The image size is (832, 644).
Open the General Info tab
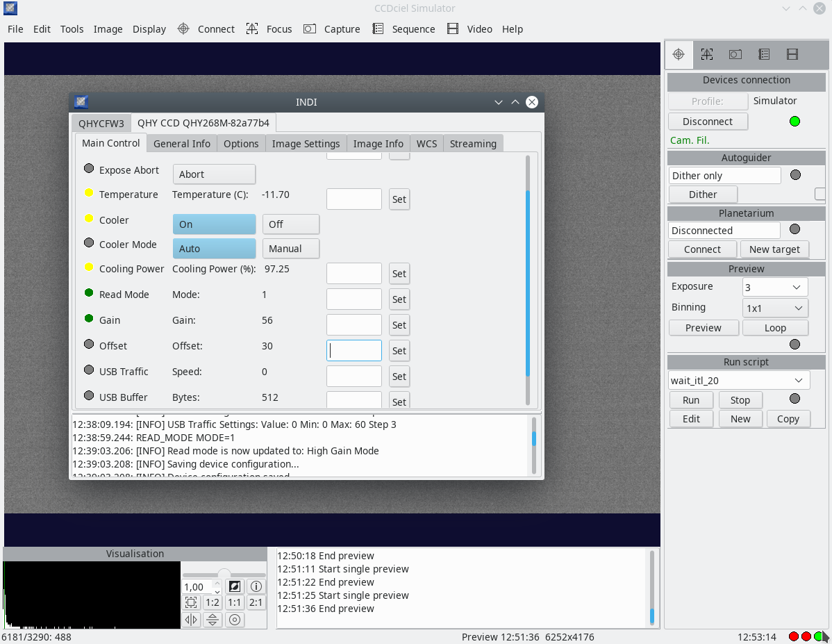click(x=182, y=143)
